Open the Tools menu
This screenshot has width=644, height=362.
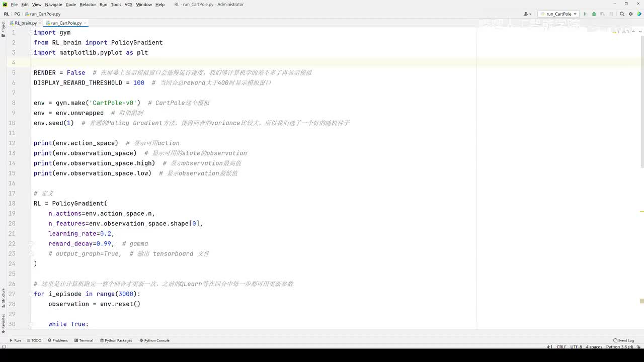tap(116, 5)
